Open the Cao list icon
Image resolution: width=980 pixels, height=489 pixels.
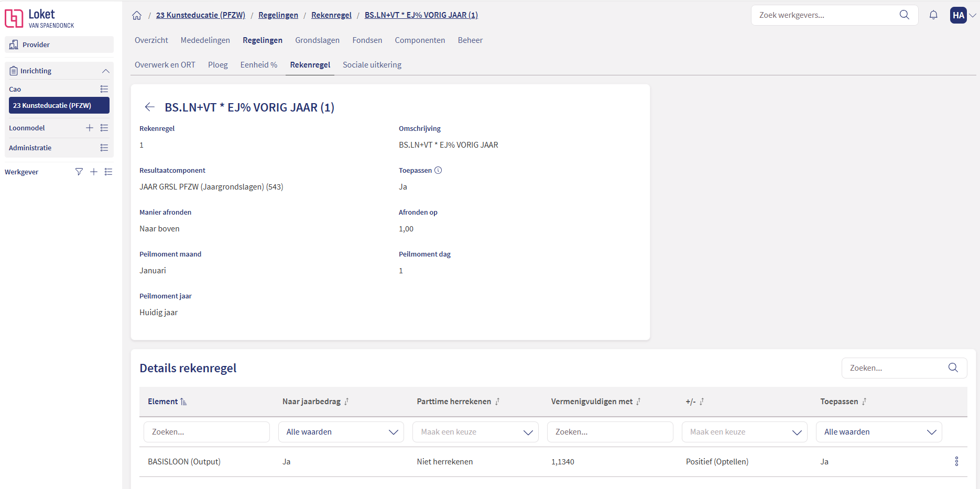pyautogui.click(x=104, y=89)
